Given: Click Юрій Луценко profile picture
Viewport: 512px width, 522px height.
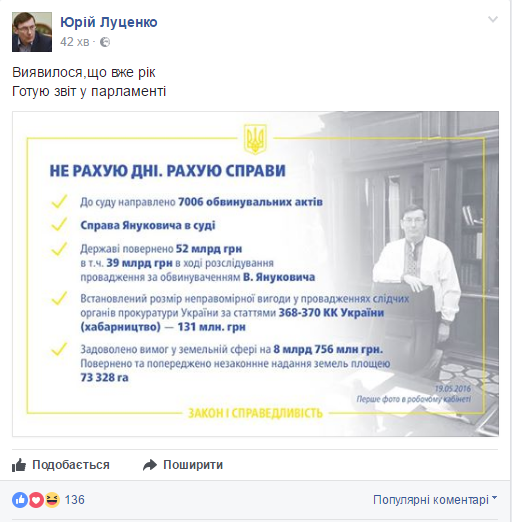Looking at the screenshot, I should click(32, 32).
